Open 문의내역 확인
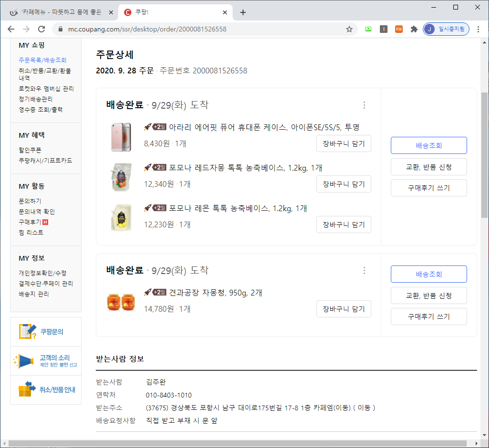489x448 pixels. point(37,212)
